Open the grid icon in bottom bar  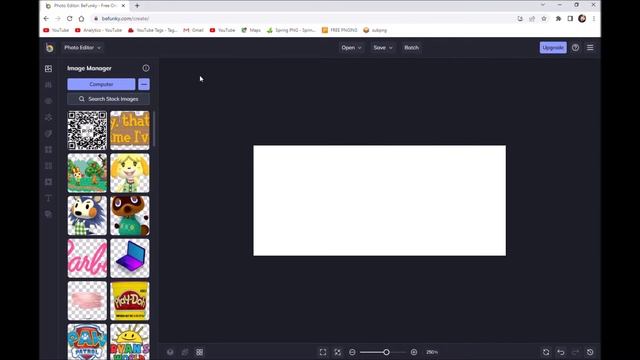(200, 352)
